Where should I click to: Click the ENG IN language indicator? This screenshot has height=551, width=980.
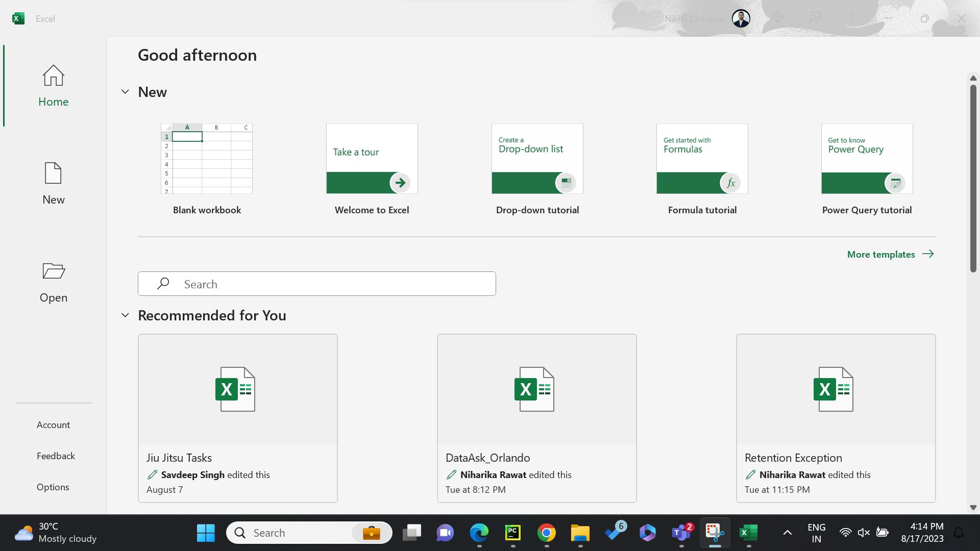(x=816, y=533)
